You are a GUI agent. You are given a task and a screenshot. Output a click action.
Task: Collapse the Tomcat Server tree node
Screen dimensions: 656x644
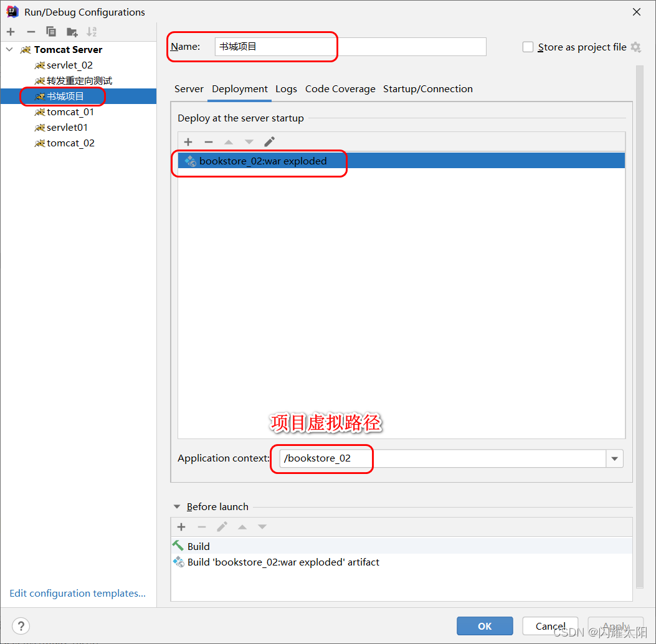click(x=9, y=49)
